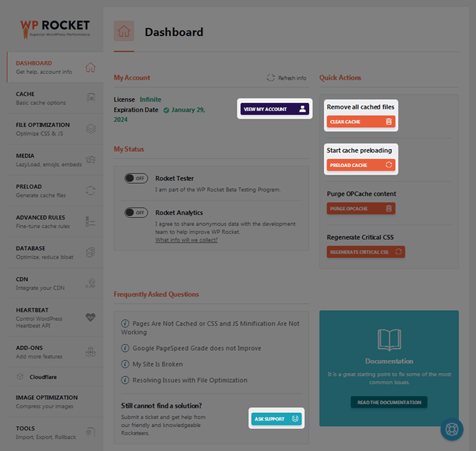Click the Database icon in the sidebar

(90, 252)
